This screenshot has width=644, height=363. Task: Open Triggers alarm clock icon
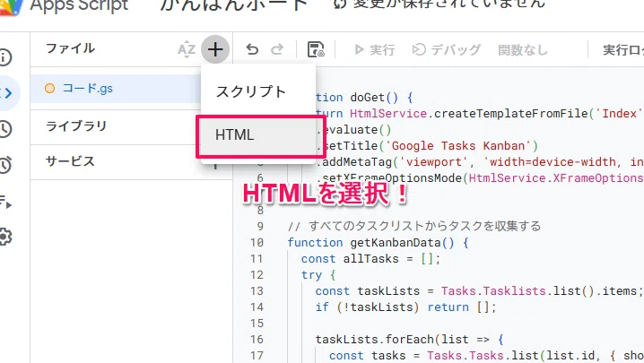click(5, 165)
